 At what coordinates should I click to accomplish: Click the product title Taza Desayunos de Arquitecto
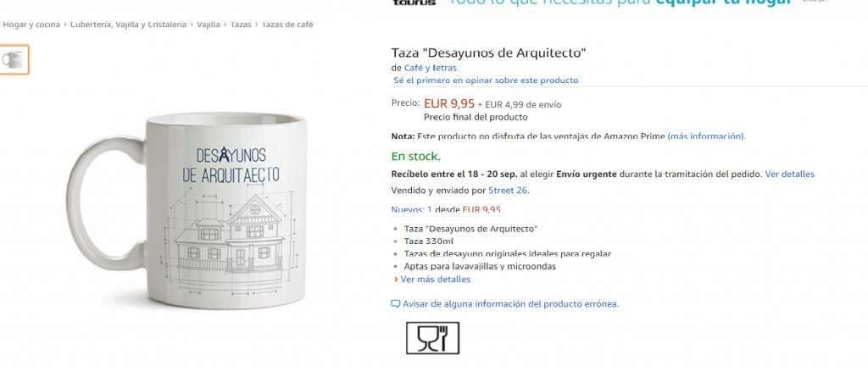pos(489,53)
